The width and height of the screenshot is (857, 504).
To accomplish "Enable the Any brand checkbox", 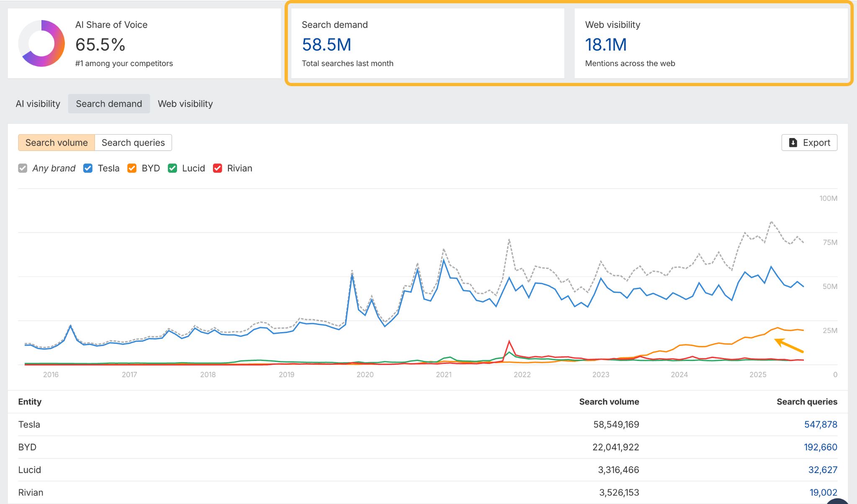I will pos(23,168).
